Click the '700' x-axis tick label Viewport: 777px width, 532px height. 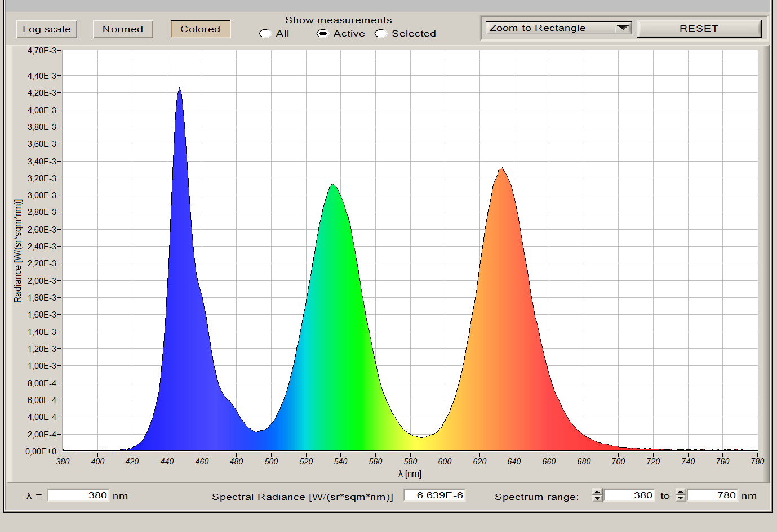click(x=618, y=462)
